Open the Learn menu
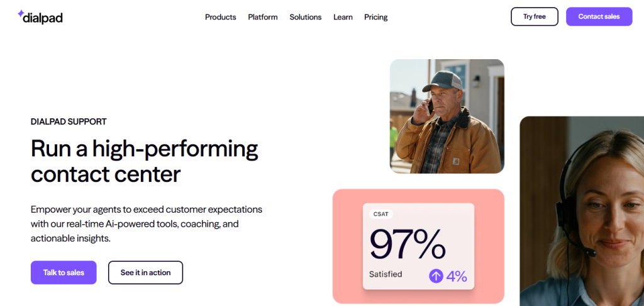 coord(343,17)
